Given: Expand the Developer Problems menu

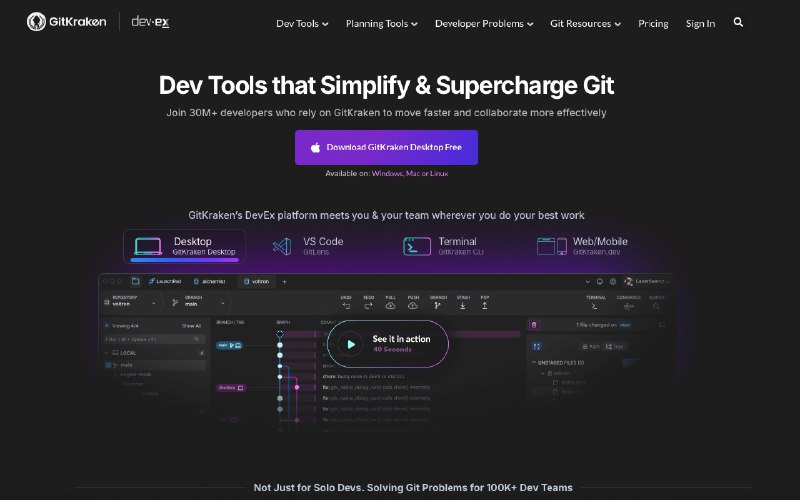Looking at the screenshot, I should [x=484, y=23].
